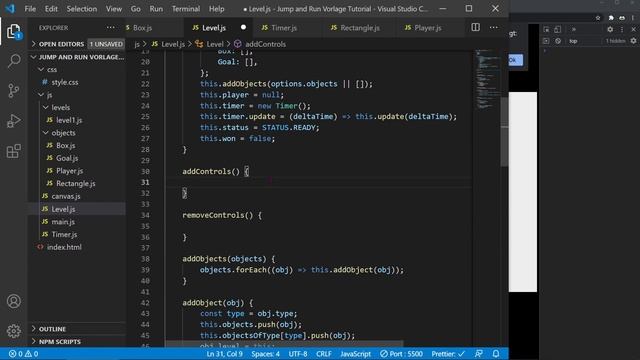
Task: Click DevTools clear console icon
Action: click(x=558, y=41)
